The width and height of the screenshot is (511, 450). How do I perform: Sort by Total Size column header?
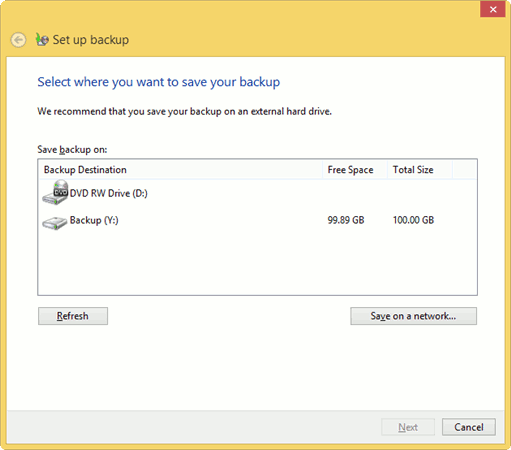point(420,170)
